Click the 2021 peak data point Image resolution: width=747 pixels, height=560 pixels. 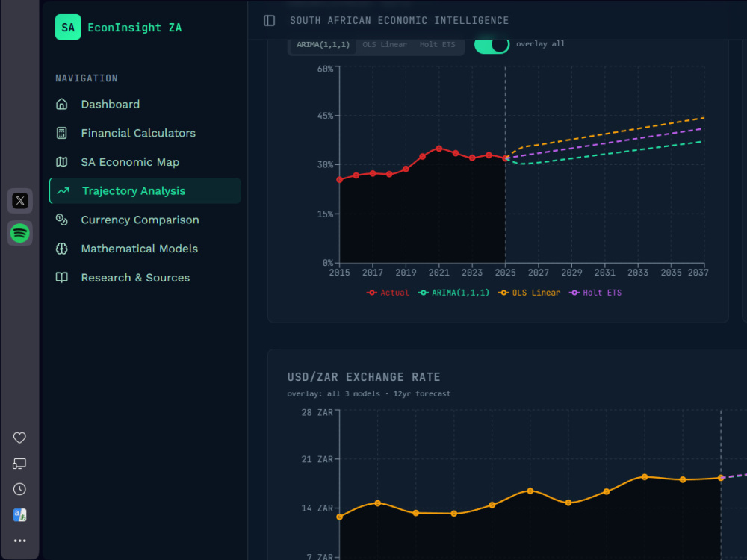[438, 149]
